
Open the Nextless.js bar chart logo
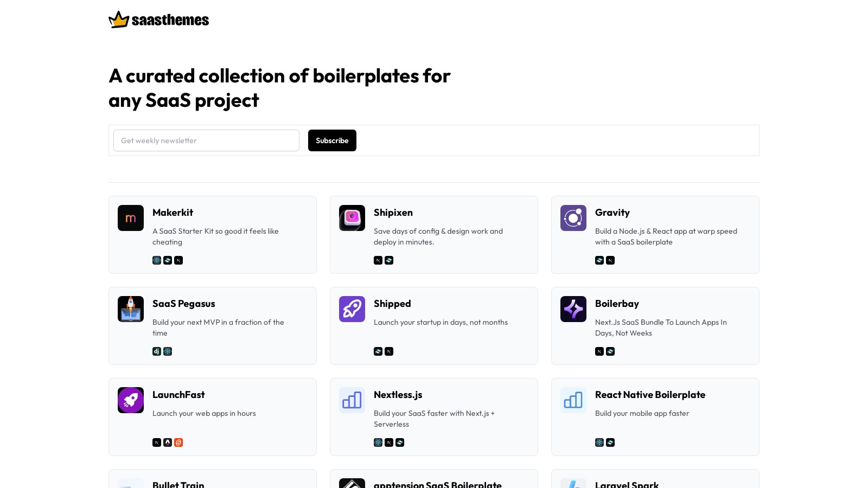352,400
